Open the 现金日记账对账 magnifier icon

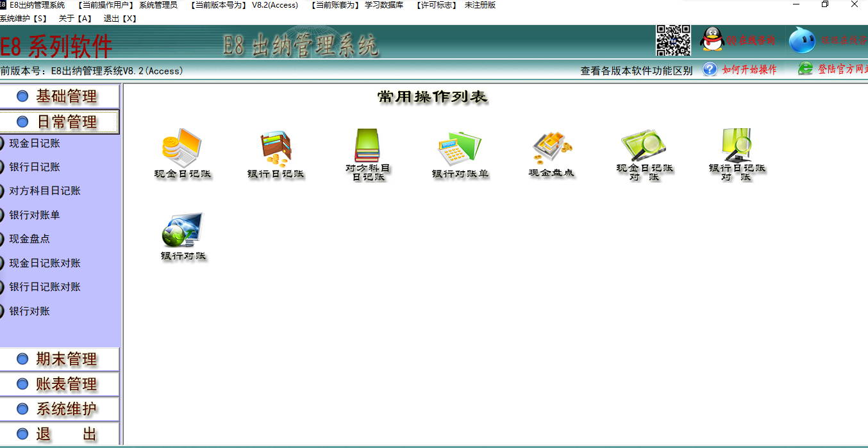coord(644,146)
